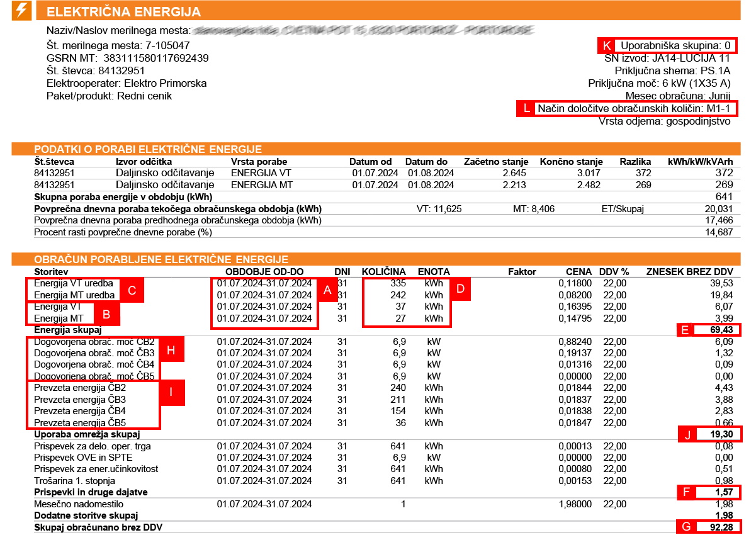Image resolution: width=756 pixels, height=535 pixels.
Task: Select price 1,98000 in Mesečno nadomestilo row
Action: 576,504
